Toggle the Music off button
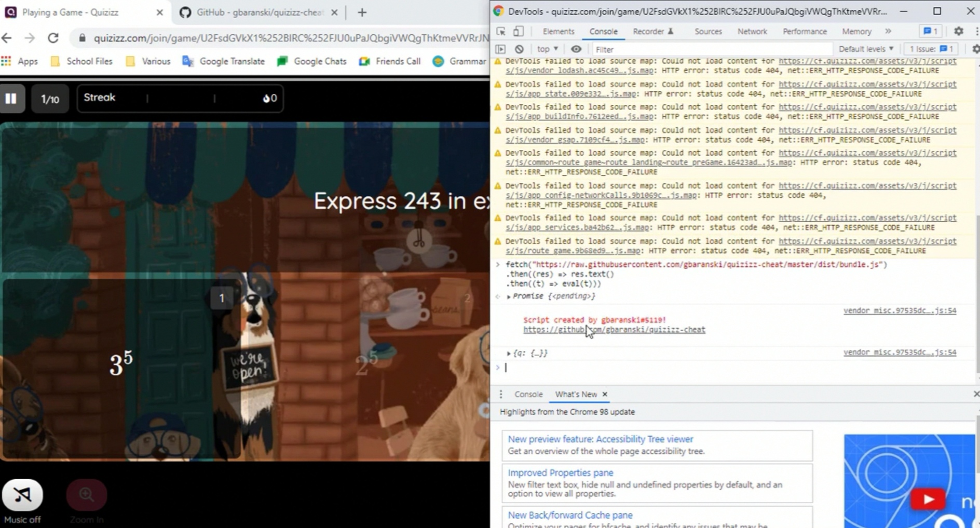Viewport: 980px width, 528px height. coord(22,495)
